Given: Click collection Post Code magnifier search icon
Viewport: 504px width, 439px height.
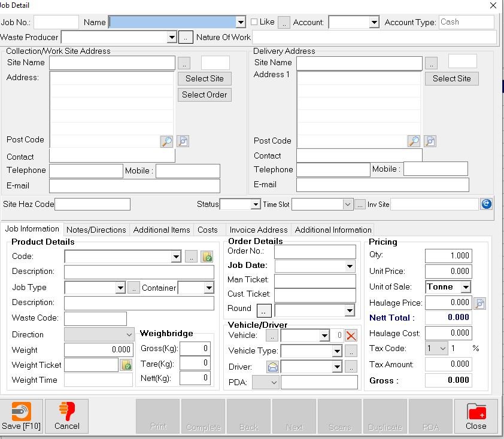Looking at the screenshot, I should pyautogui.click(x=166, y=141).
